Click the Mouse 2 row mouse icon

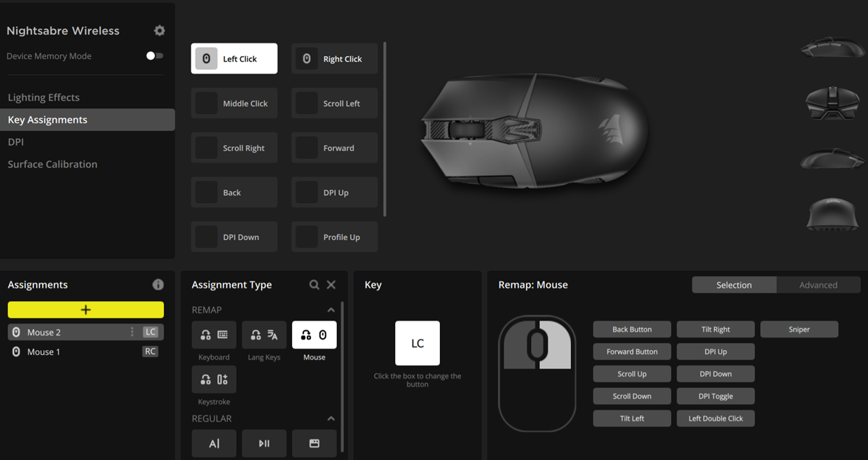coord(16,332)
